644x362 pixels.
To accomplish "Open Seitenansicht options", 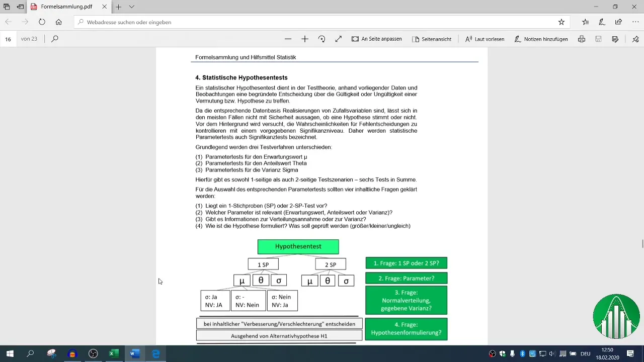I will coord(431,39).
